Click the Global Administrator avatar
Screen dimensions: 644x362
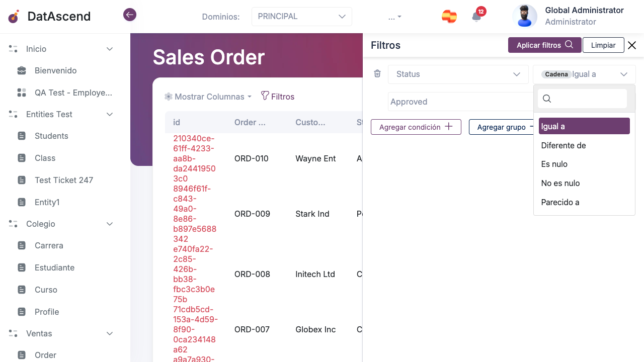click(x=525, y=16)
